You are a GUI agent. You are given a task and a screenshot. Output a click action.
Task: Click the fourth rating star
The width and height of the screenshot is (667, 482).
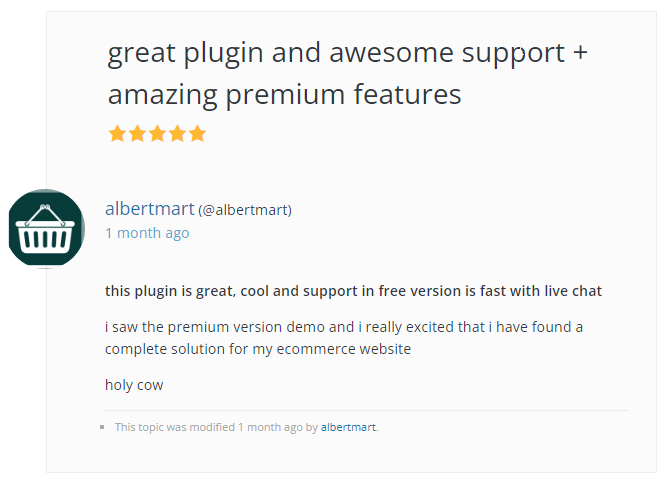tap(177, 133)
